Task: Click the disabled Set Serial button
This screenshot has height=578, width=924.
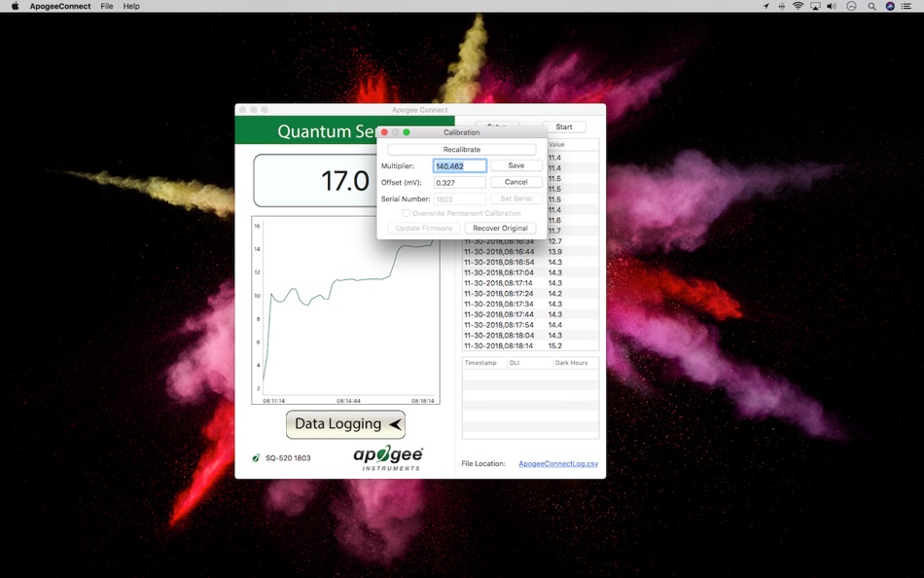Action: click(x=516, y=199)
